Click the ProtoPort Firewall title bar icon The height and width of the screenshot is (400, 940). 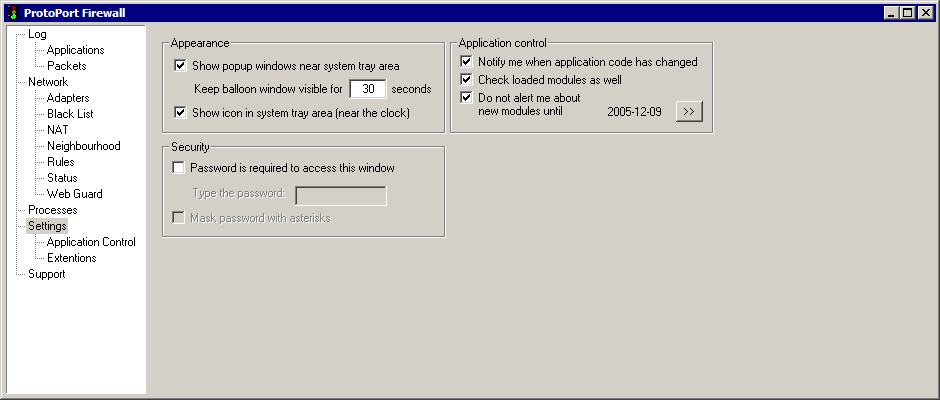tap(12, 12)
